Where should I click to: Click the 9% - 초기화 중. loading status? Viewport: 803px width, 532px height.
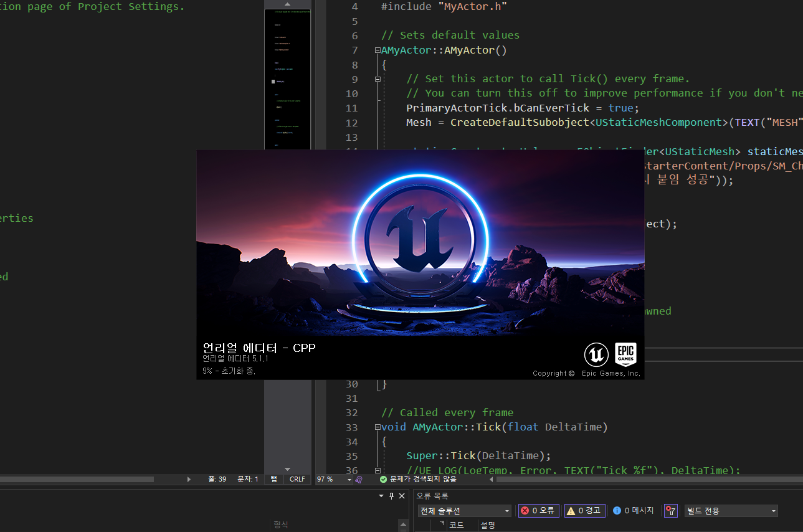click(x=229, y=371)
